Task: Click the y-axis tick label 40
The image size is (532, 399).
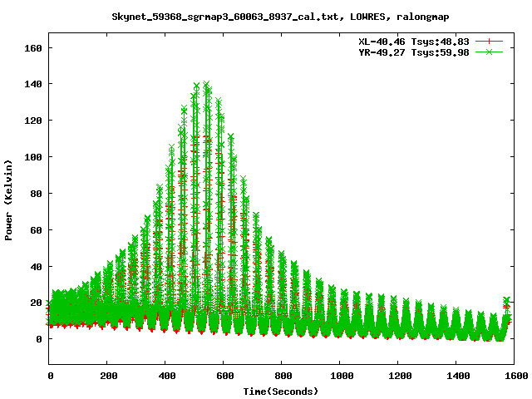Action: pyautogui.click(x=36, y=267)
